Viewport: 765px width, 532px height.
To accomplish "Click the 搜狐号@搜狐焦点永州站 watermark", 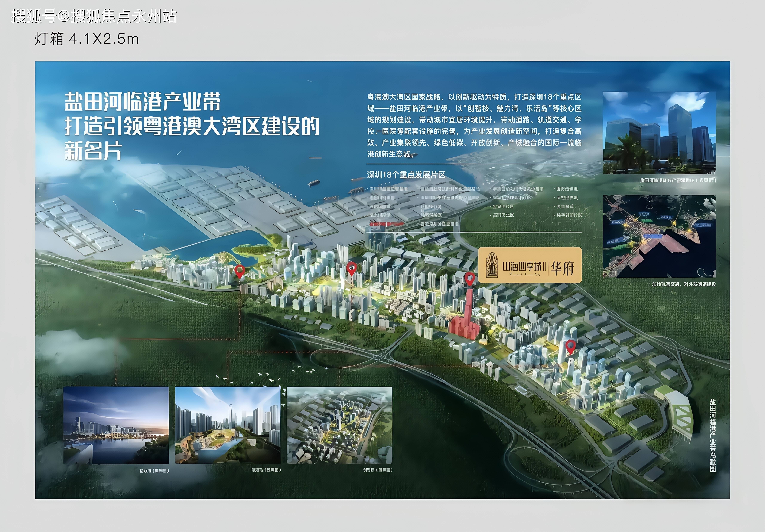I will (94, 16).
